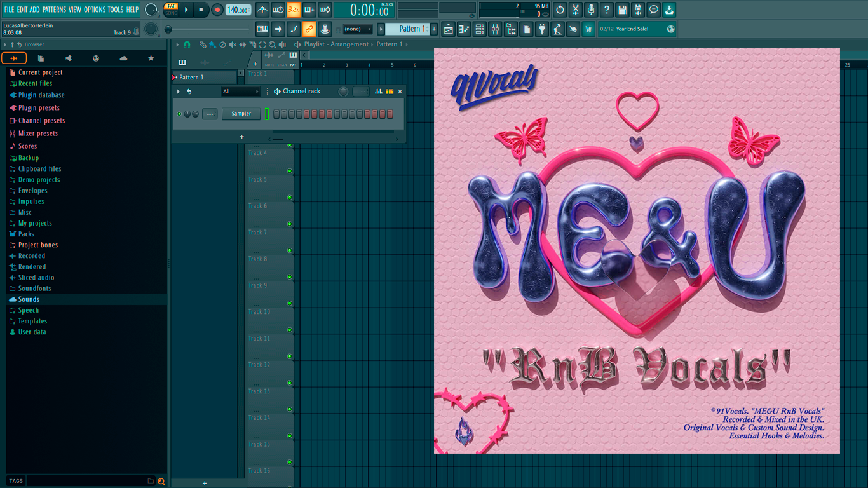The image size is (868, 488).
Task: Open the TOOLS menu
Action: (x=116, y=10)
